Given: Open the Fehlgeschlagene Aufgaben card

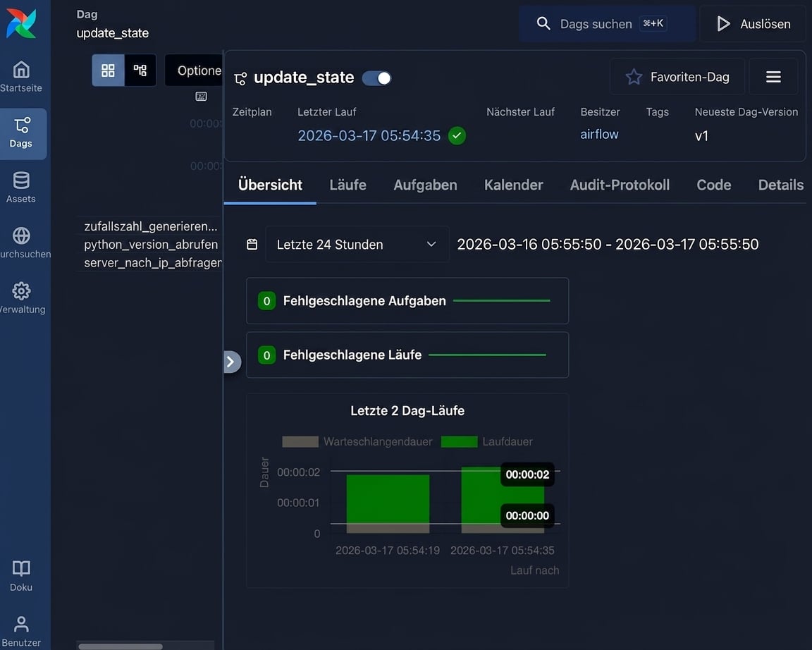Looking at the screenshot, I should 407,301.
